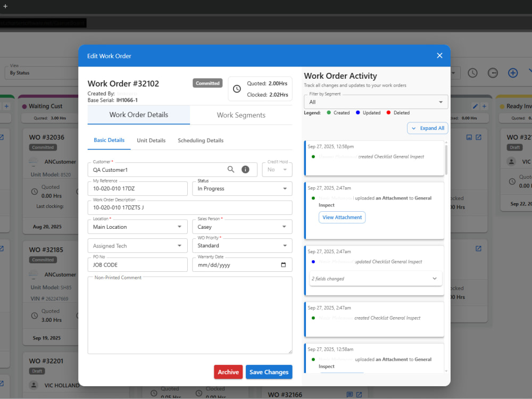
Task: Expand the 2 fields changed section
Action: click(x=376, y=279)
